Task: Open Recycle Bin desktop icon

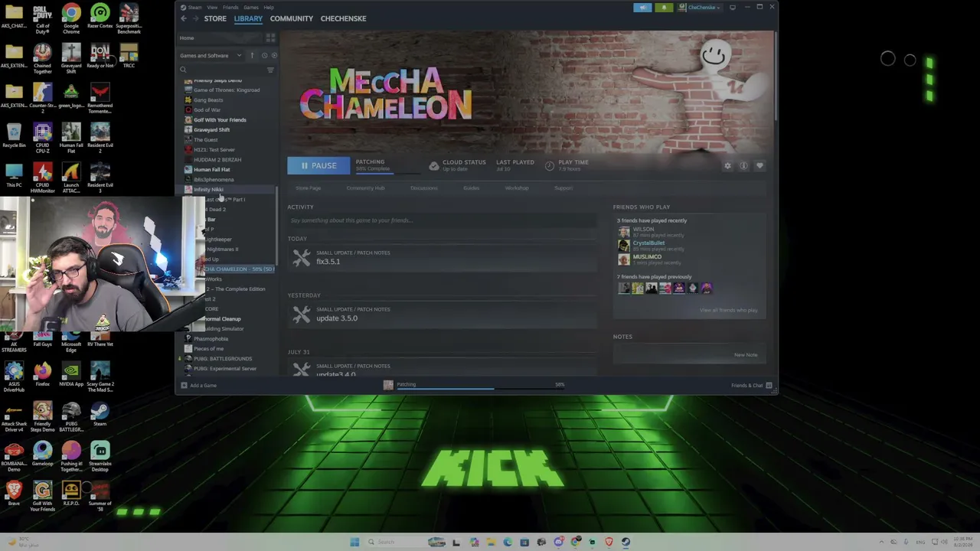Action: coord(14,136)
